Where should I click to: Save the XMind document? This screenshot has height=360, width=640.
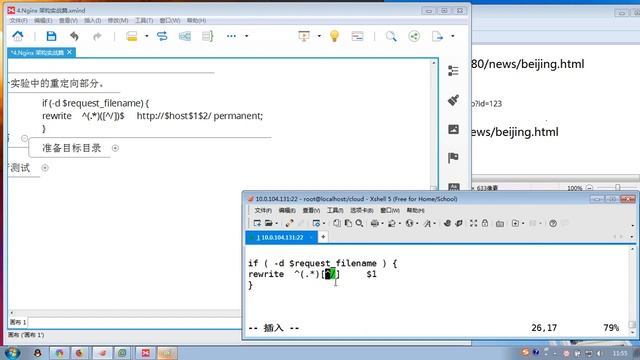(51, 36)
